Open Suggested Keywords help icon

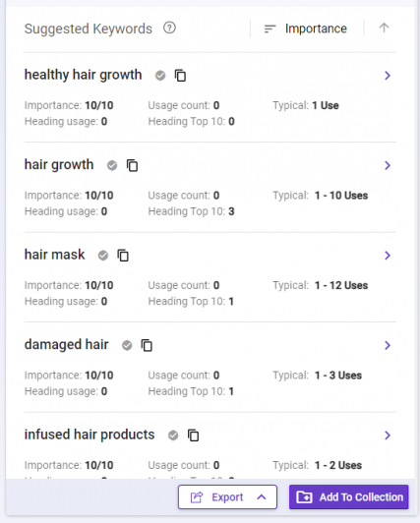coord(169,28)
